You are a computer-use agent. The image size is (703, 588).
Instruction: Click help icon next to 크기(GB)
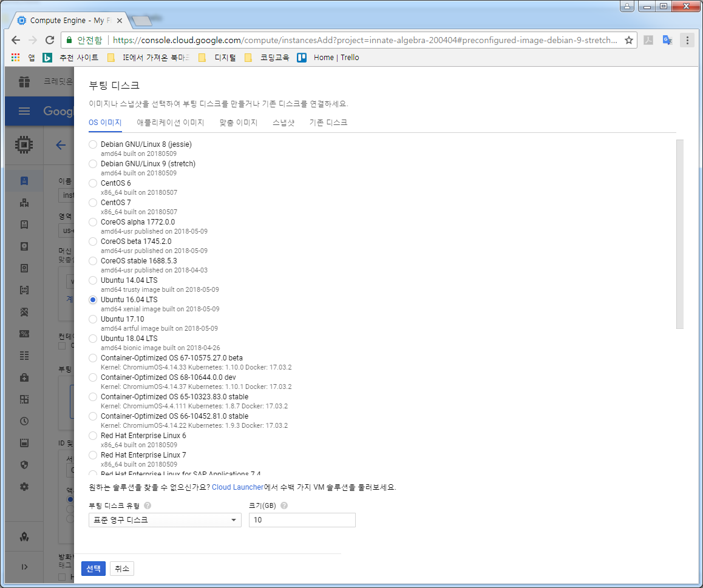(x=284, y=505)
